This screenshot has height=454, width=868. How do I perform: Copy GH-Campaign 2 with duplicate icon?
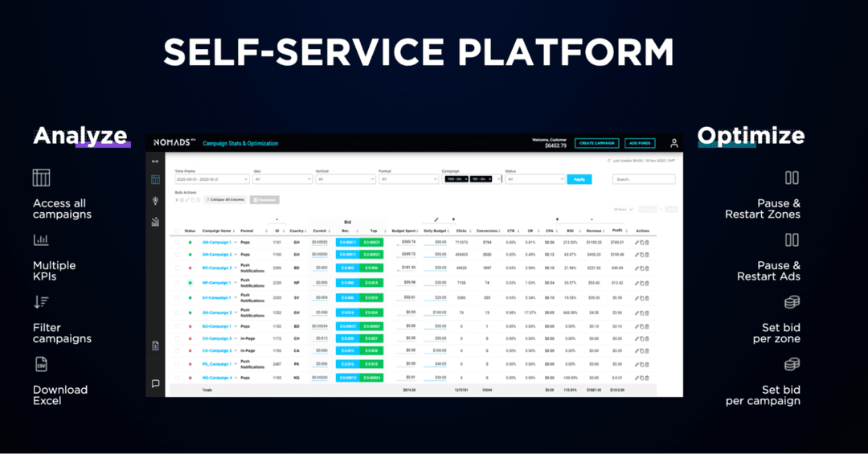[641, 255]
